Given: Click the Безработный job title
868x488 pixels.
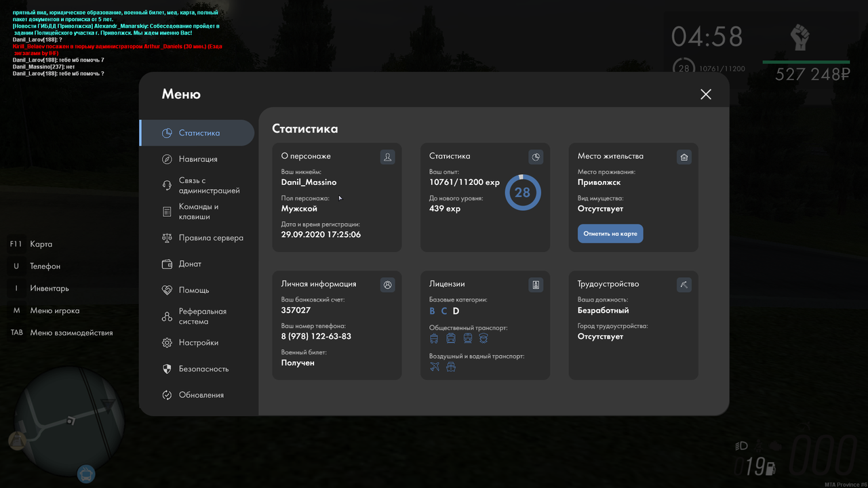Looking at the screenshot, I should coord(603,310).
